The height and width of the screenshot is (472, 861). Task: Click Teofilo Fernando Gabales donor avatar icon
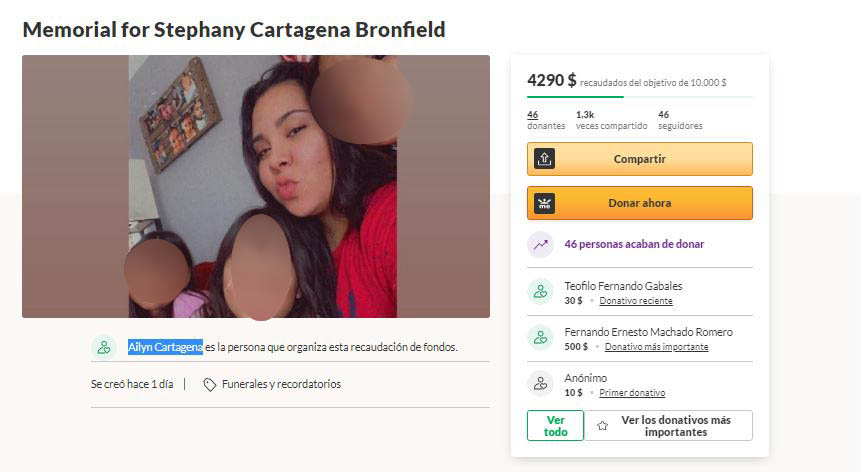pyautogui.click(x=540, y=291)
